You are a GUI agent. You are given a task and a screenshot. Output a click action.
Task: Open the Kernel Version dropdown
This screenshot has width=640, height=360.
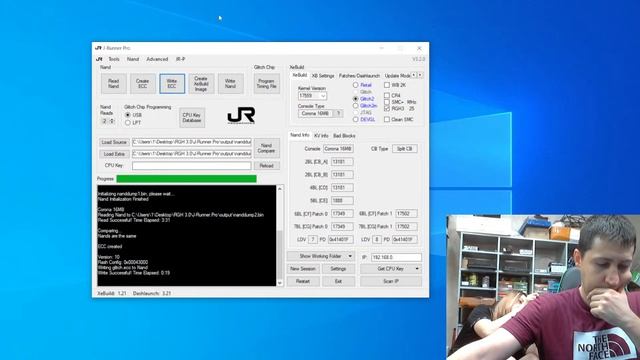(x=323, y=96)
